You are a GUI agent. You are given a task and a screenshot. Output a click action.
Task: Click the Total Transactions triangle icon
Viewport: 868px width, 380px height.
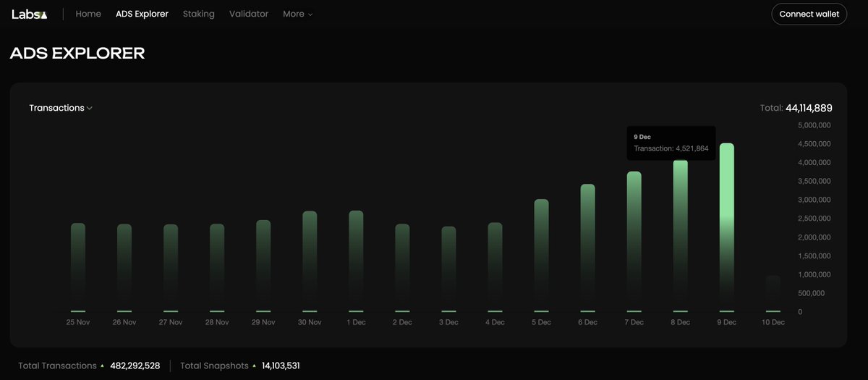click(x=102, y=366)
